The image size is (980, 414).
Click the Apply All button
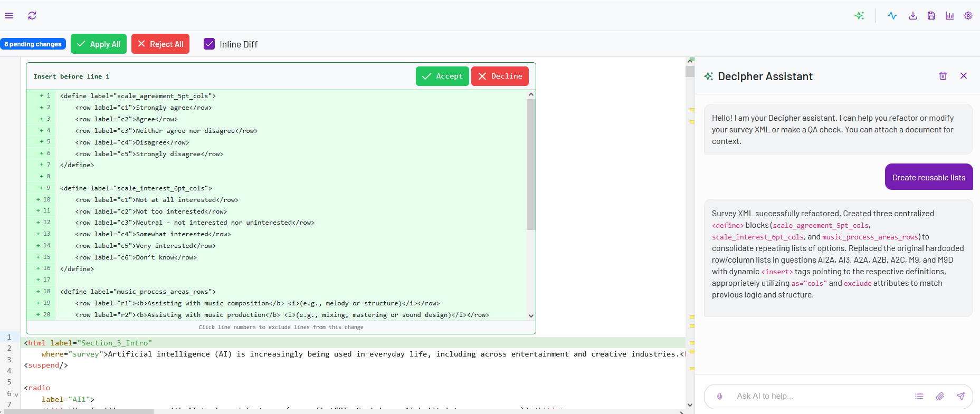99,44
